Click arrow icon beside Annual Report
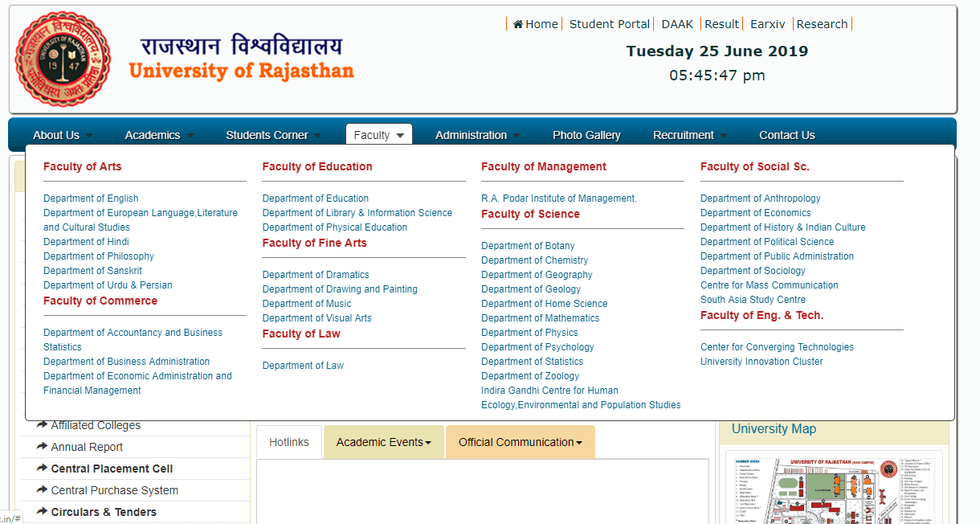This screenshot has width=980, height=524. coord(42,447)
